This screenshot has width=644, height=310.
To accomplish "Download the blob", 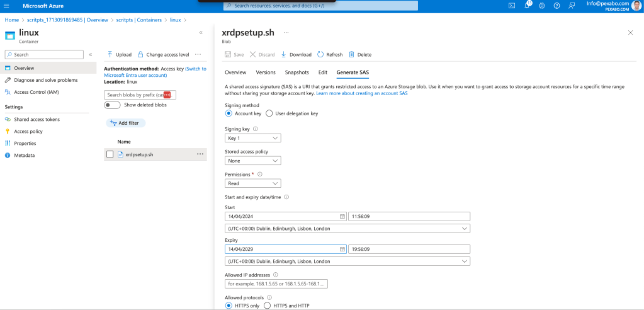I will coord(296,54).
